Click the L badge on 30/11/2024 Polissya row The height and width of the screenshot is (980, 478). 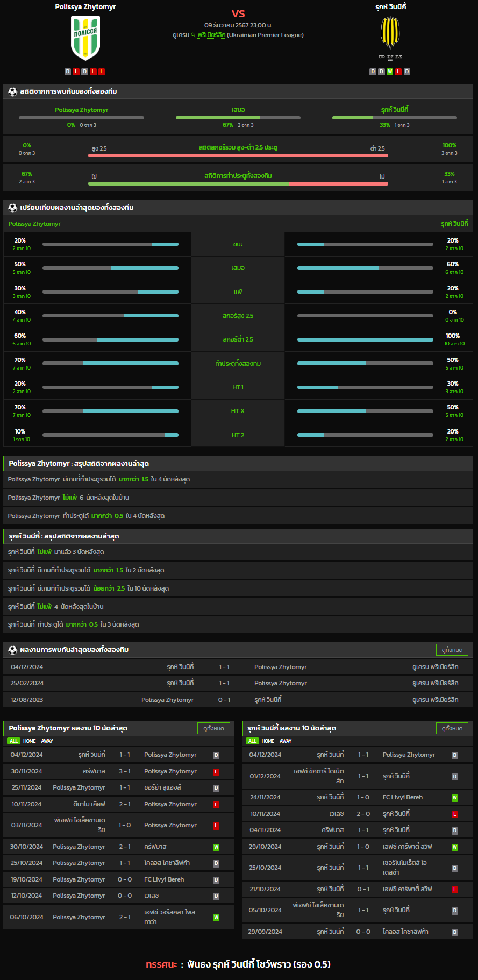(216, 772)
